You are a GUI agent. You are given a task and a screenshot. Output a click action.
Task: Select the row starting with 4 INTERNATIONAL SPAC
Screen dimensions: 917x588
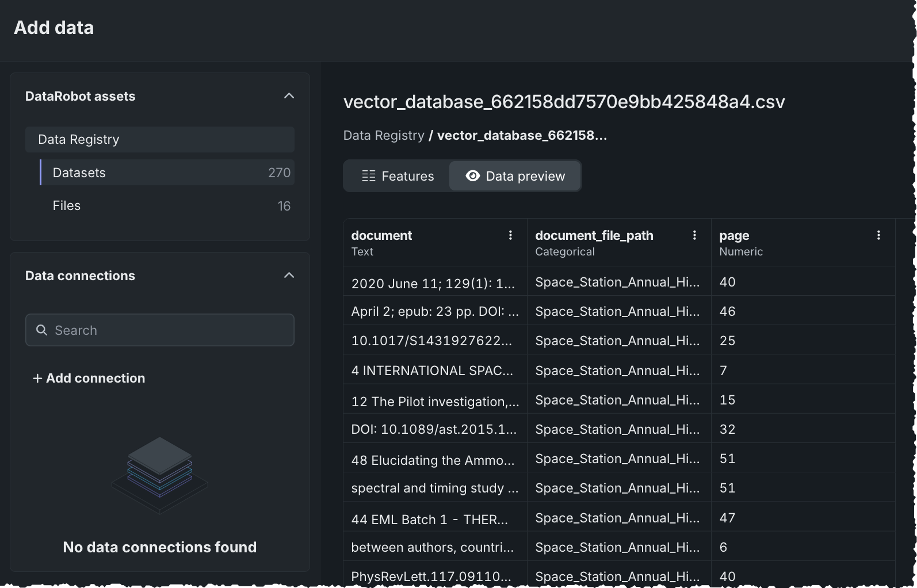432,371
